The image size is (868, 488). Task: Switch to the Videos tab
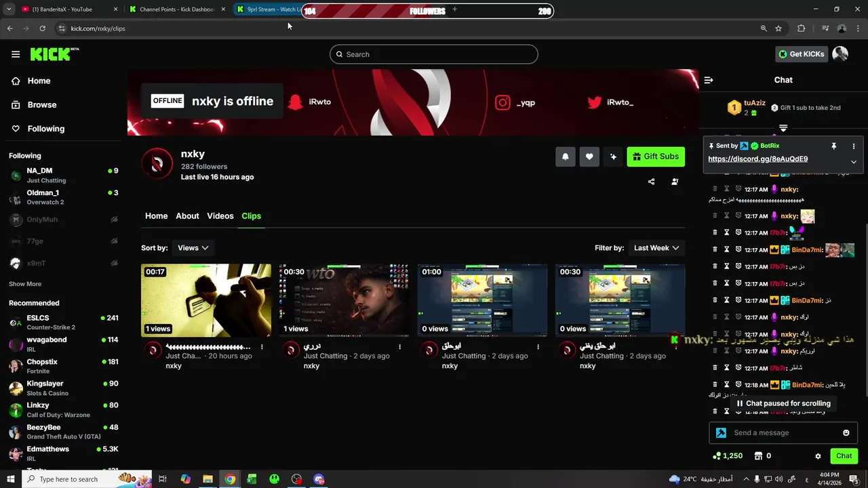pos(220,216)
